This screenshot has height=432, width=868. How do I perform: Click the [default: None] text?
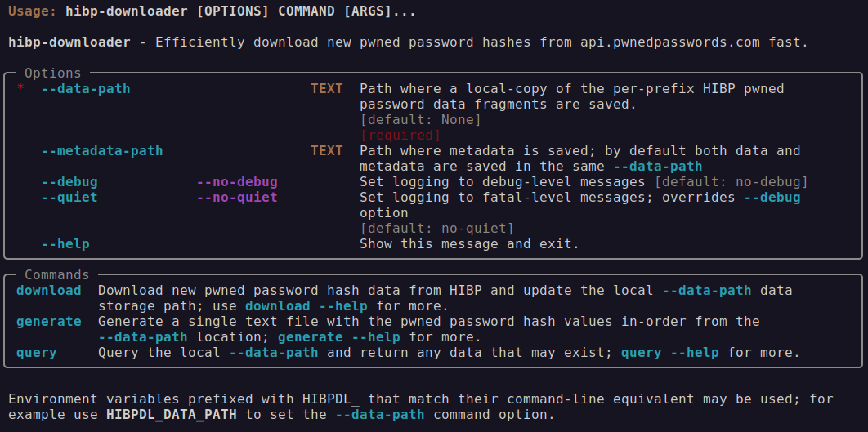421,119
